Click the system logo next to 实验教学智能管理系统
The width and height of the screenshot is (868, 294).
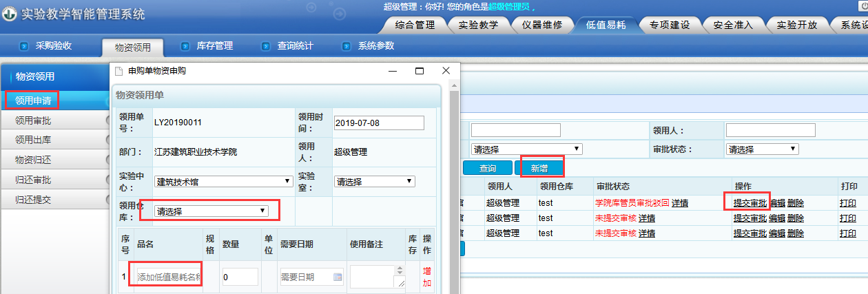click(x=9, y=14)
